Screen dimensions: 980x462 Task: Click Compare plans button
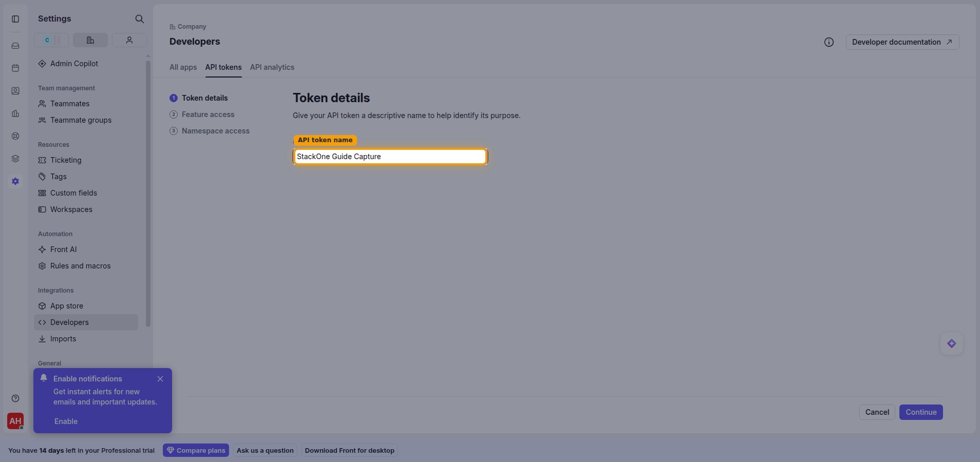[196, 451]
